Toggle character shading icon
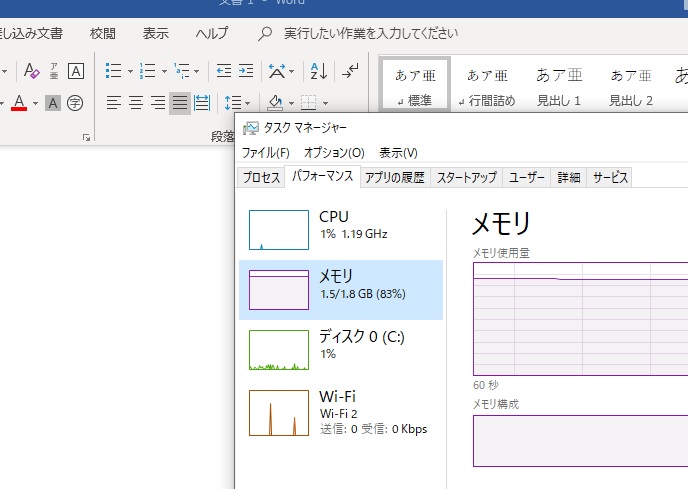 point(53,103)
